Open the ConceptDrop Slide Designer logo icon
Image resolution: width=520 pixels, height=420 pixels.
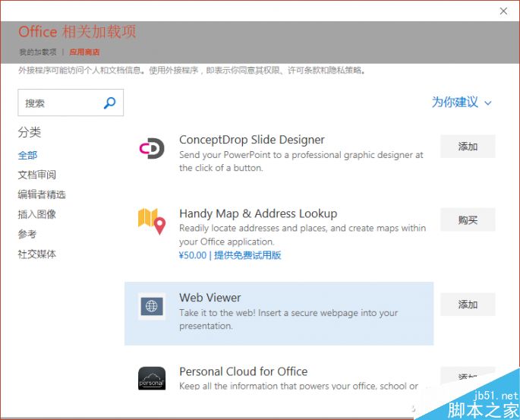point(152,148)
